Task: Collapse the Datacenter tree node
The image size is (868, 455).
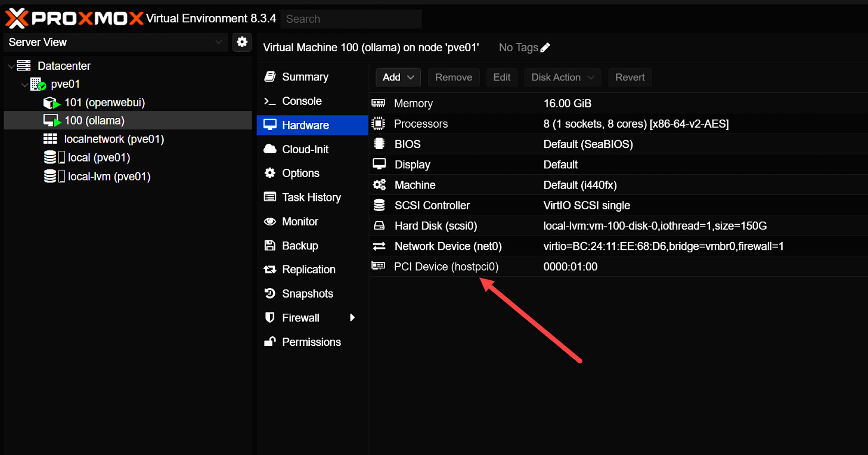Action: coord(10,66)
